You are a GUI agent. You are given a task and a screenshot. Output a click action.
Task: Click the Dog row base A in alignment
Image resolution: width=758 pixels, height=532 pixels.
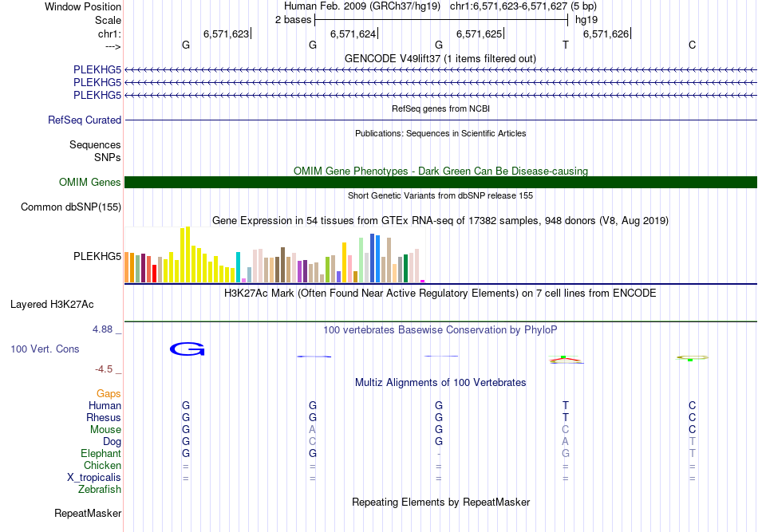point(566,442)
